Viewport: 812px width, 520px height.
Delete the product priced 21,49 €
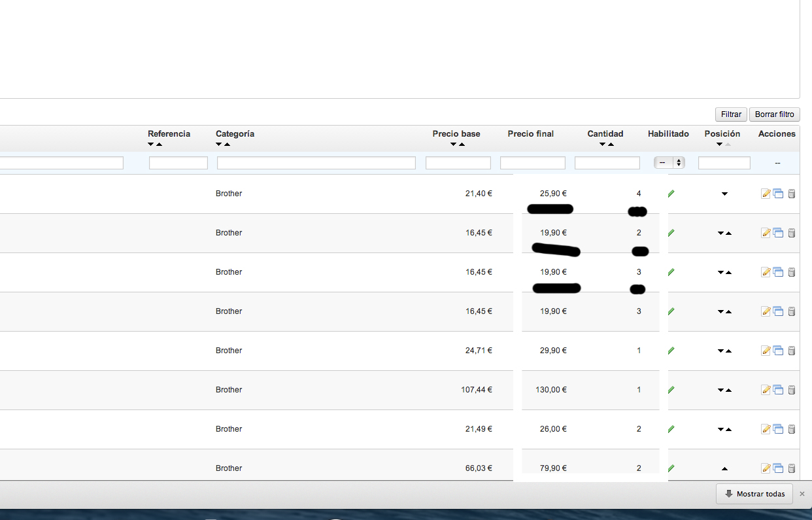[x=791, y=429]
